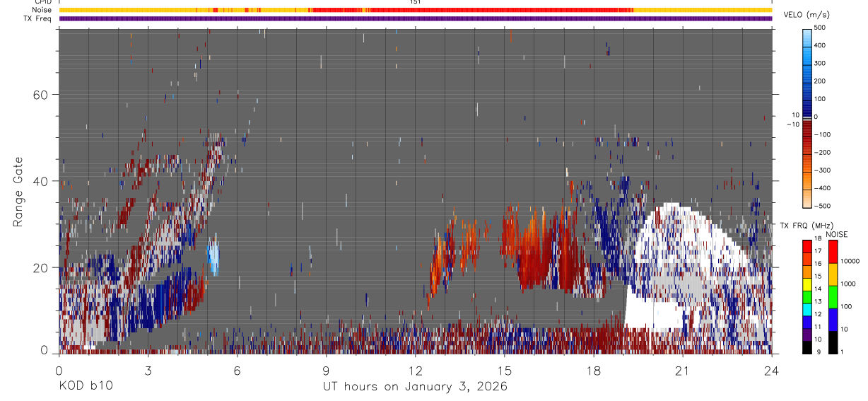The image size is (868, 401).
Task: Click the Noise strip above the plot
Action: click(416, 10)
